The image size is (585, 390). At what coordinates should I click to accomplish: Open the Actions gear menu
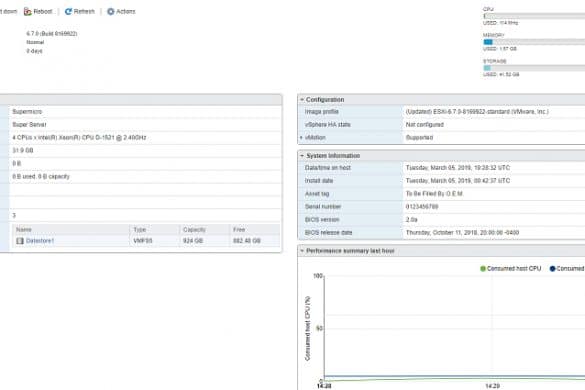tap(121, 12)
